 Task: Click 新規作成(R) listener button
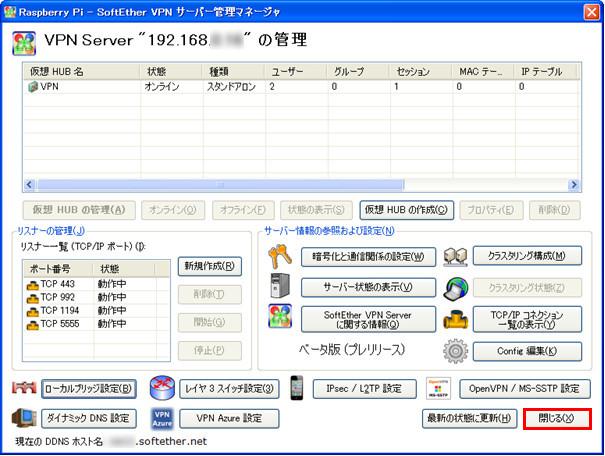210,266
